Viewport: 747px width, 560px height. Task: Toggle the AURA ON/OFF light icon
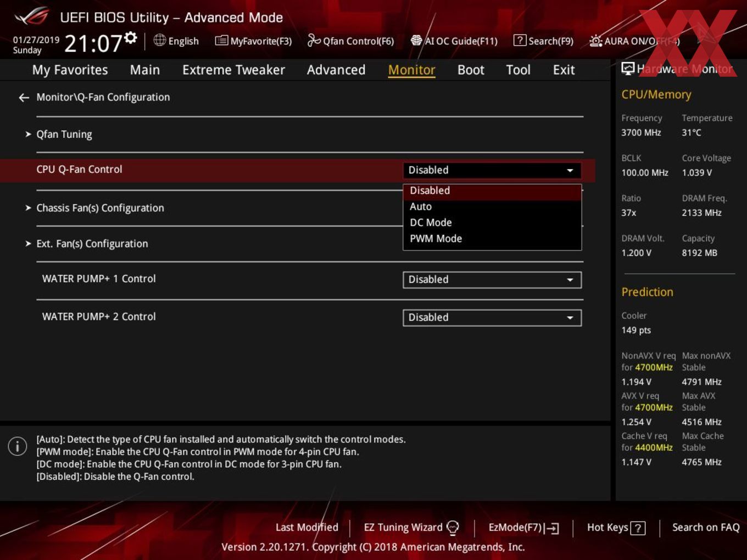[x=595, y=41]
